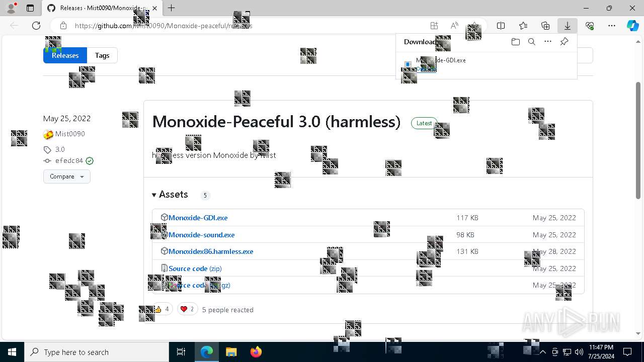
Task: Toggle the heart reaction
Action: 187,309
